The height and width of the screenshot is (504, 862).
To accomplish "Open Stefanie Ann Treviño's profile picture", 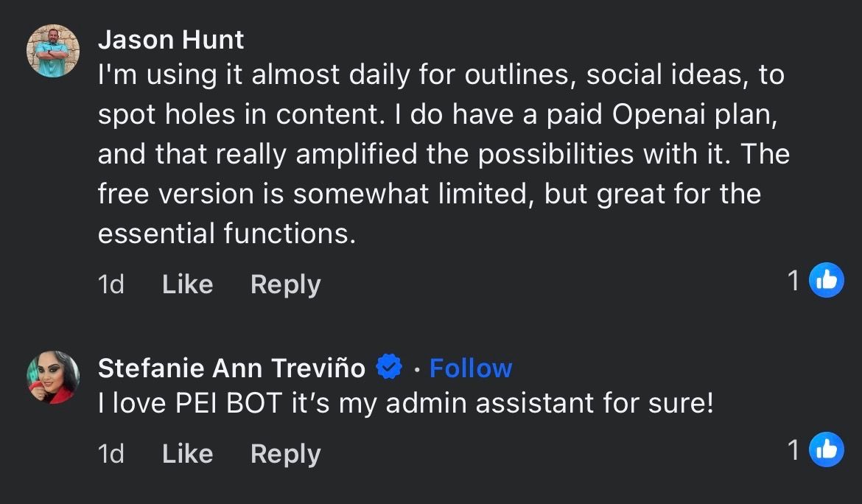I will (52, 377).
